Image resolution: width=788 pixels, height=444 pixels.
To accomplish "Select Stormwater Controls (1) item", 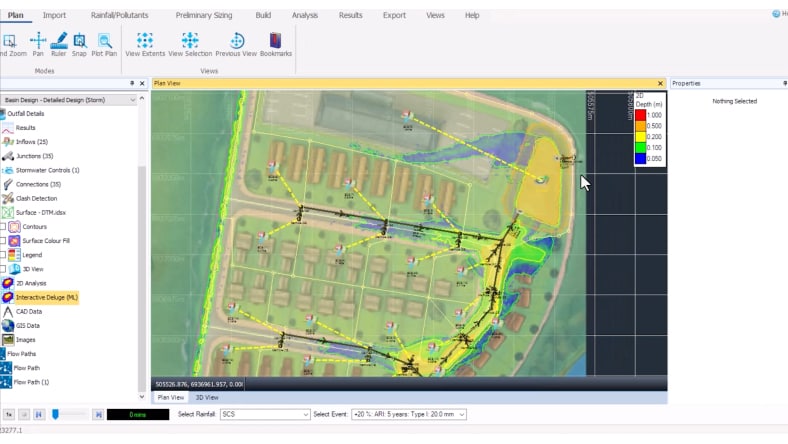I will (x=47, y=170).
